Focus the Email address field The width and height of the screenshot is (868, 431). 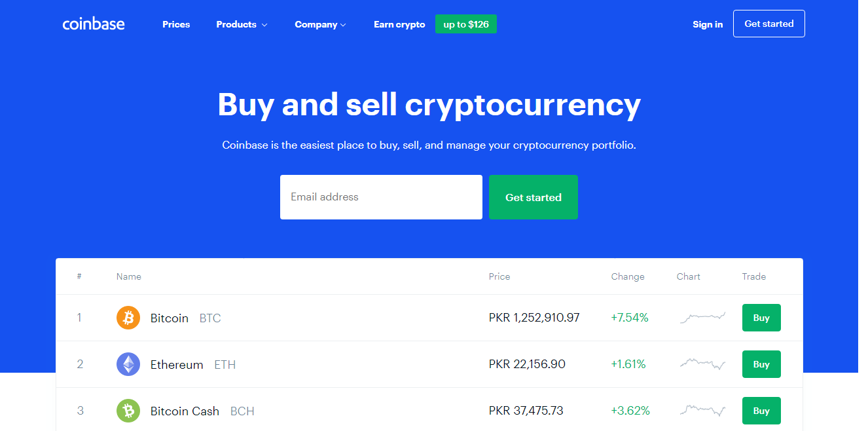(x=381, y=197)
